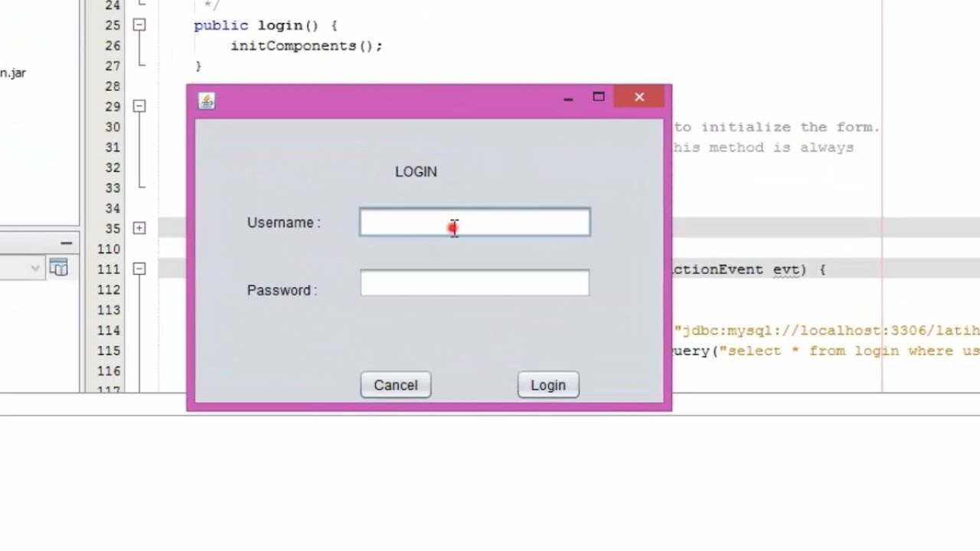Click the panel icon beside the dropdown
The image size is (980, 551).
59,267
